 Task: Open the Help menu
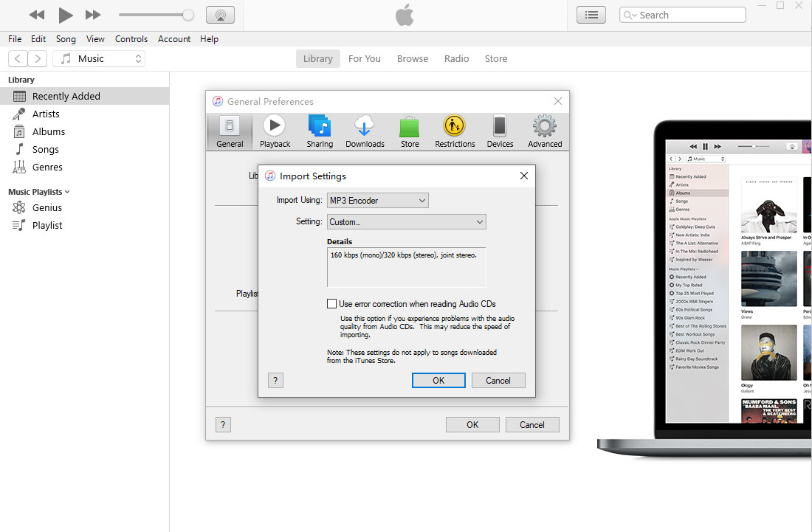(209, 39)
